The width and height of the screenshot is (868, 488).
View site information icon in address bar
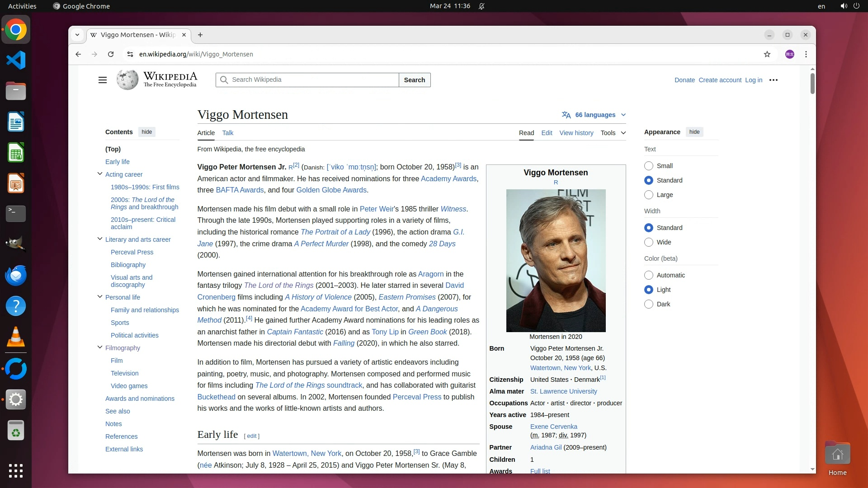pos(130,54)
